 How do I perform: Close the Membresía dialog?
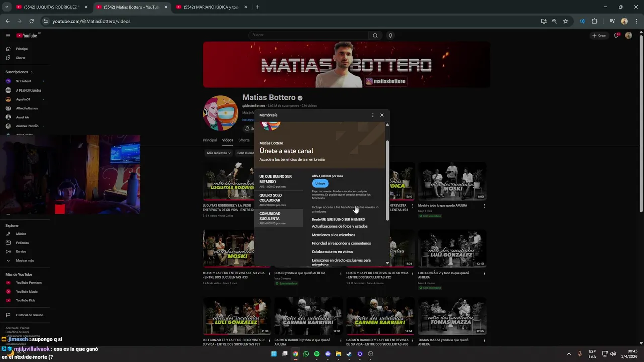(382, 115)
